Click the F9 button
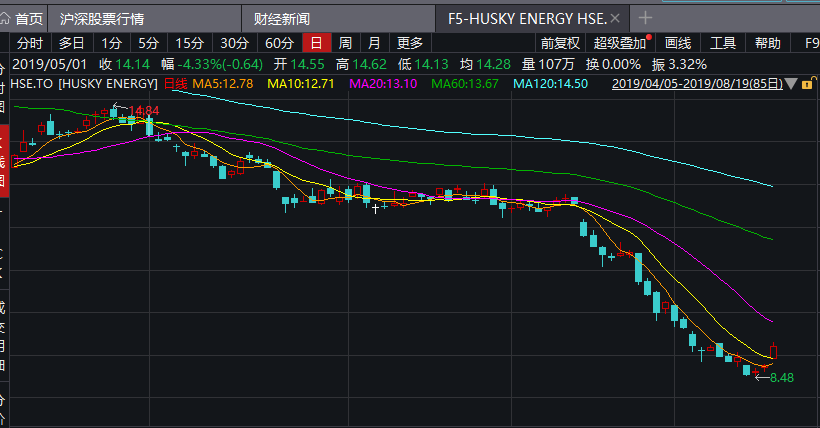820x428 pixels. point(811,43)
